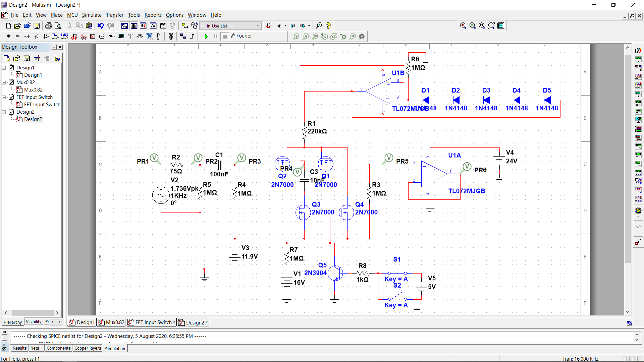644x362 pixels.
Task: Pause the simulation
Action: pyautogui.click(x=216, y=36)
